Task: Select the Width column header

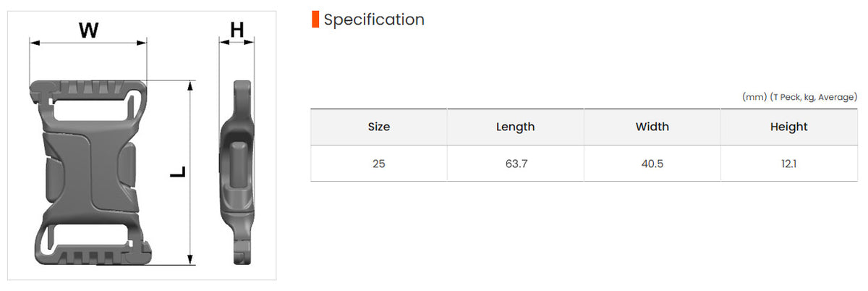Action: [x=652, y=127]
